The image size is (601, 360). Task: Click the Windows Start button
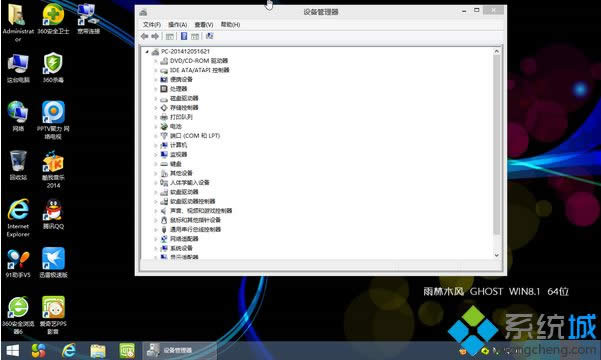tap(13, 350)
